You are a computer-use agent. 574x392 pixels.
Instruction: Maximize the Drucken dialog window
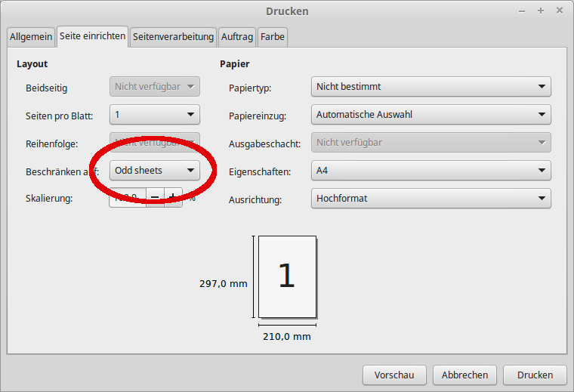click(541, 11)
